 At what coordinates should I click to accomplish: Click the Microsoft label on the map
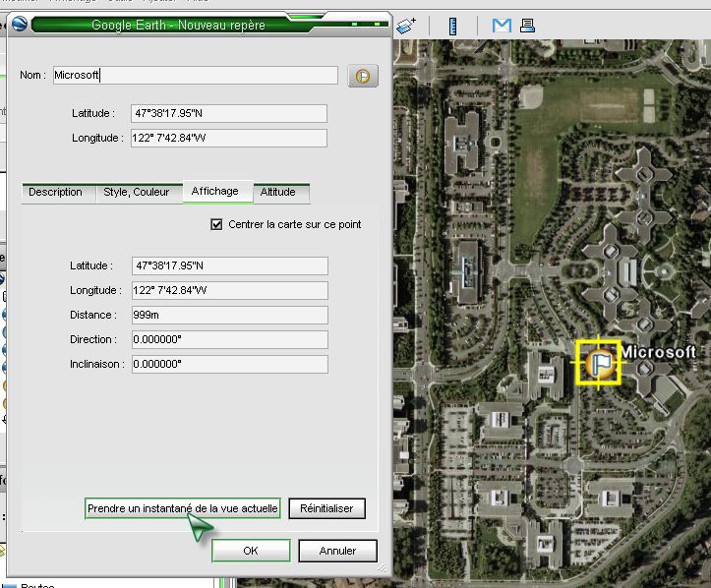pos(659,352)
